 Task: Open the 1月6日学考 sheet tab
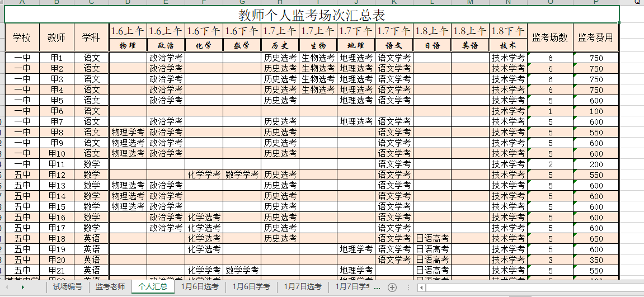click(251, 287)
